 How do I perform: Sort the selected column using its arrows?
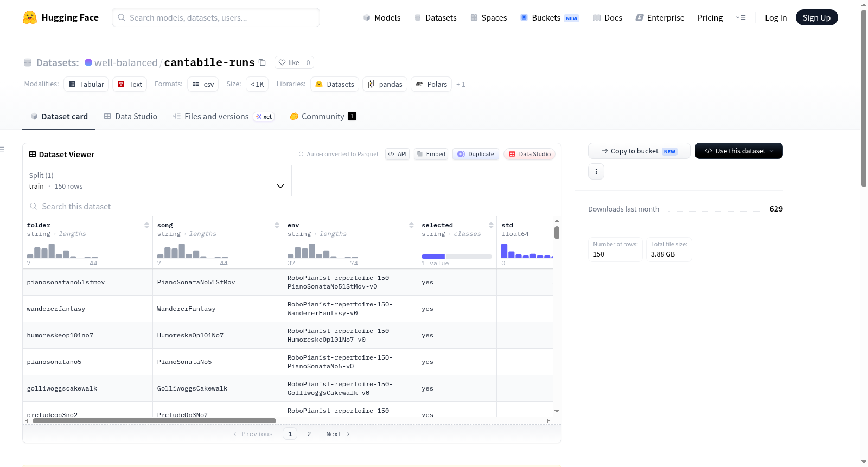[491, 225]
